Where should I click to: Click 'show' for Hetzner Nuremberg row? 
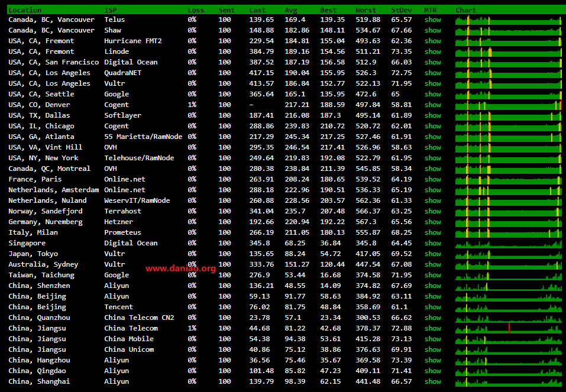pos(432,222)
